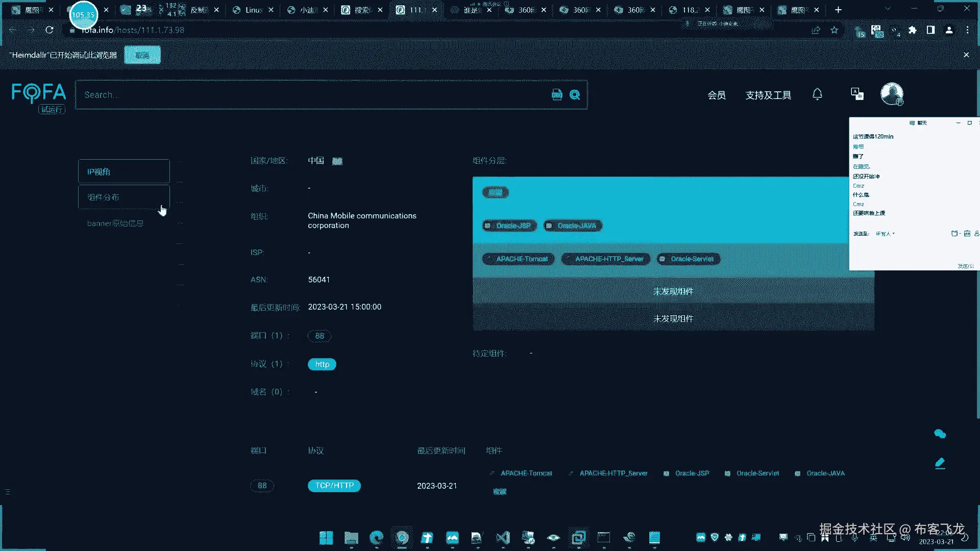This screenshot has height=551, width=980.
Task: Open the user avatar menu
Action: coord(892,94)
